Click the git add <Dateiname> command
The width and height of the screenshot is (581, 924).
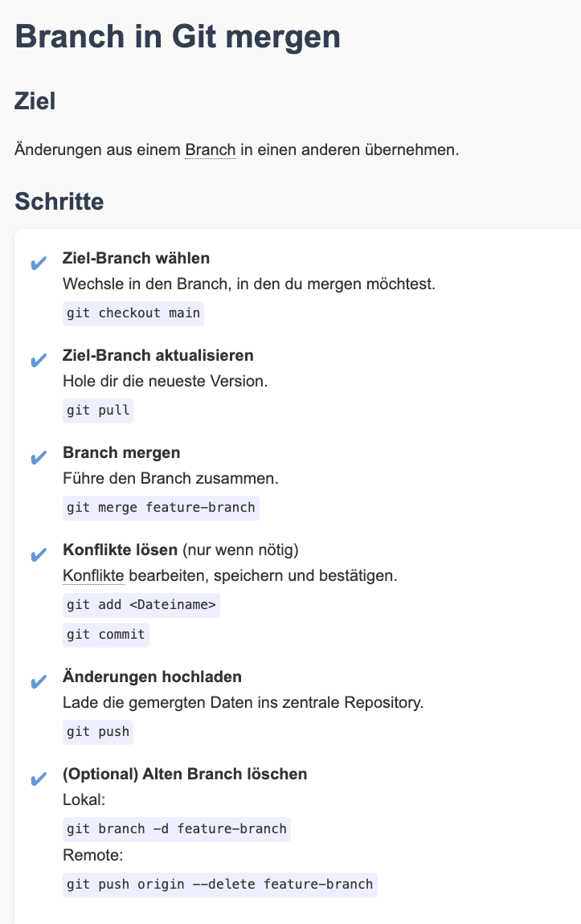(x=141, y=604)
